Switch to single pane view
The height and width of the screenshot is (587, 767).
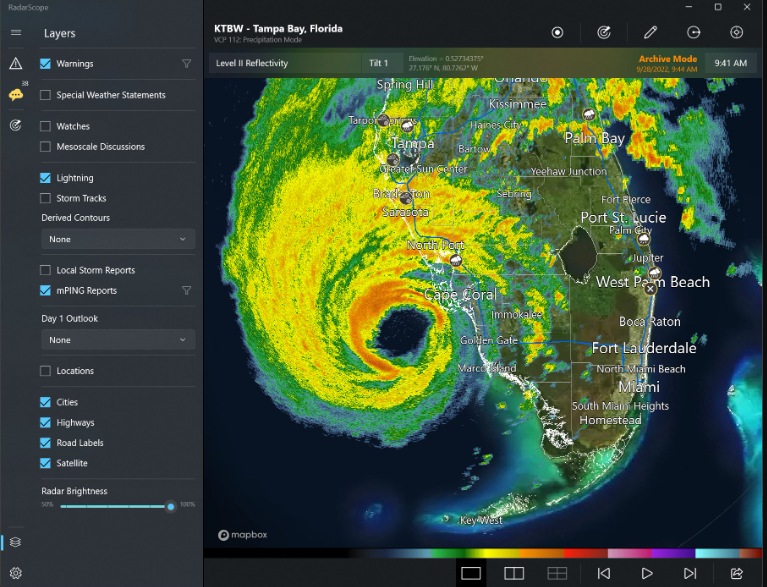point(471,573)
